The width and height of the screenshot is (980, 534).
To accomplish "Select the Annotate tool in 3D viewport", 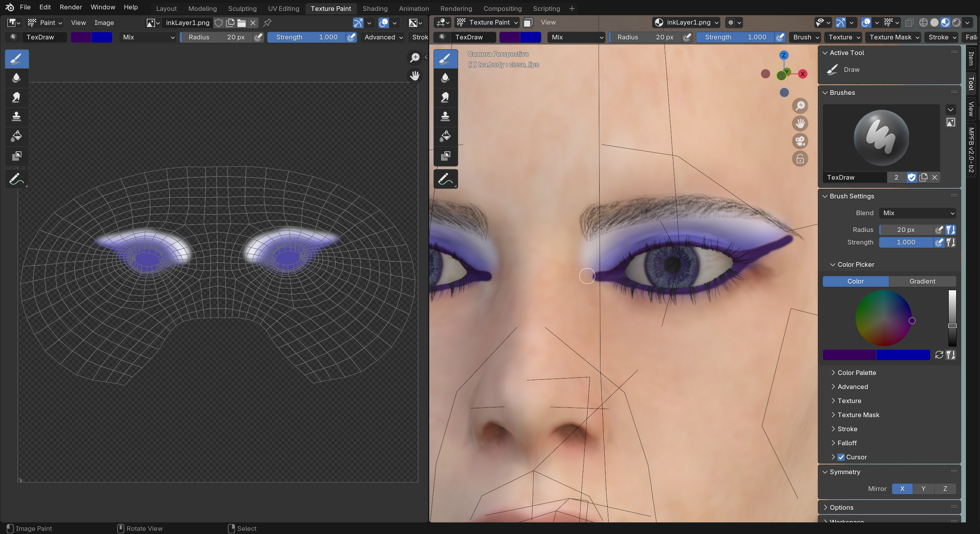I will [445, 179].
